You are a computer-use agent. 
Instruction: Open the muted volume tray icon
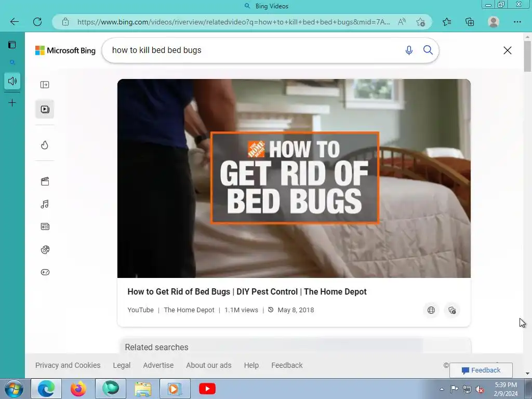(480, 390)
